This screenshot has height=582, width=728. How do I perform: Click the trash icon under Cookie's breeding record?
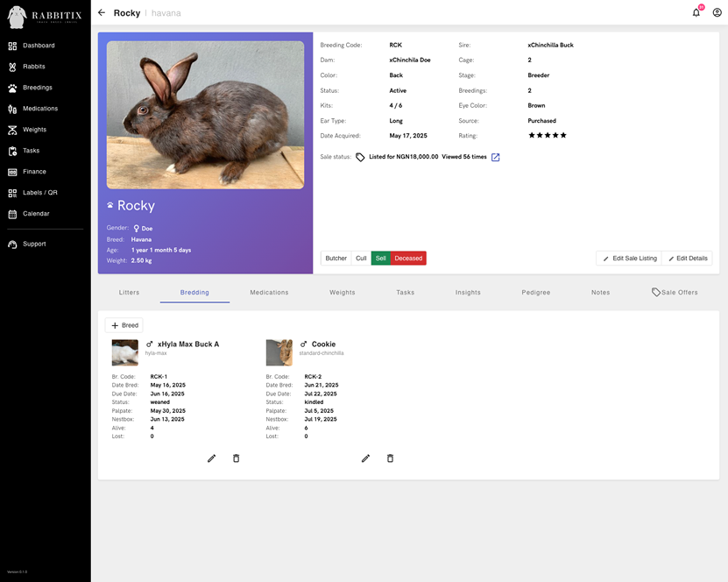(390, 458)
